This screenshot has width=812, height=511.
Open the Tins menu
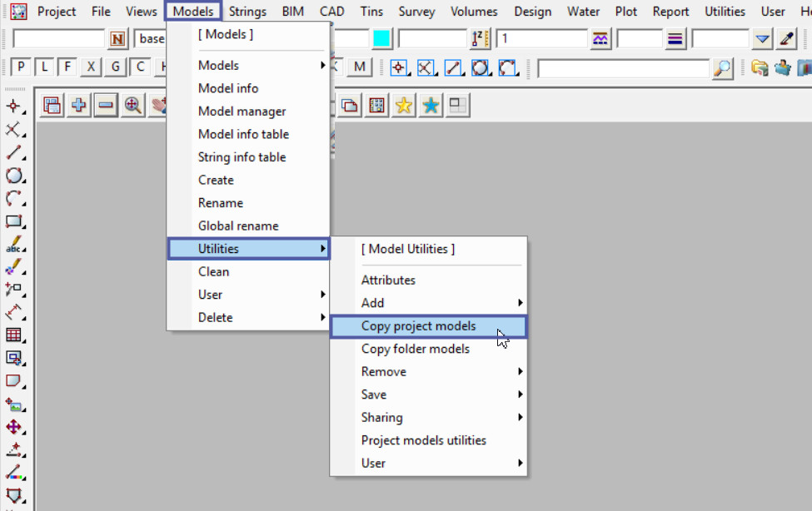coord(371,12)
